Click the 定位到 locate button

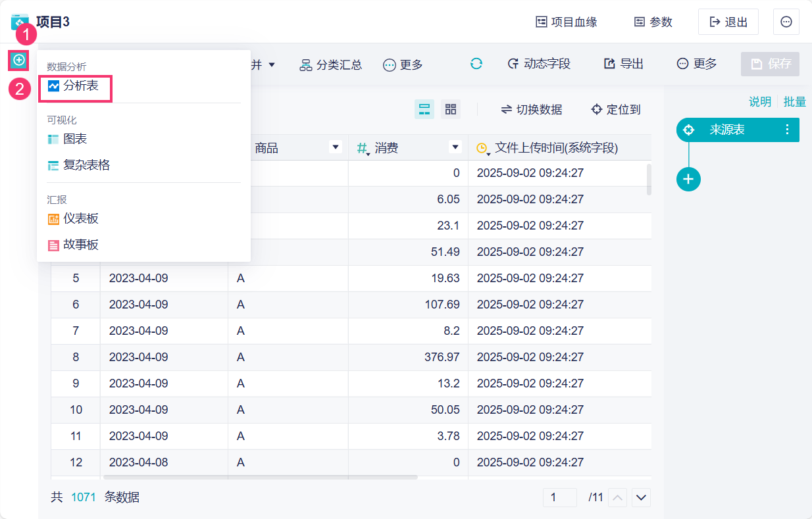(x=615, y=109)
